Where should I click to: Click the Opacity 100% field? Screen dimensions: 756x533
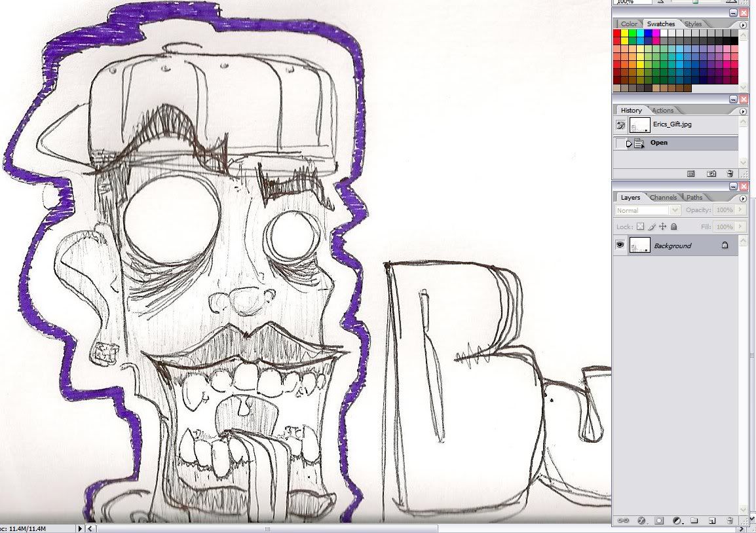724,210
